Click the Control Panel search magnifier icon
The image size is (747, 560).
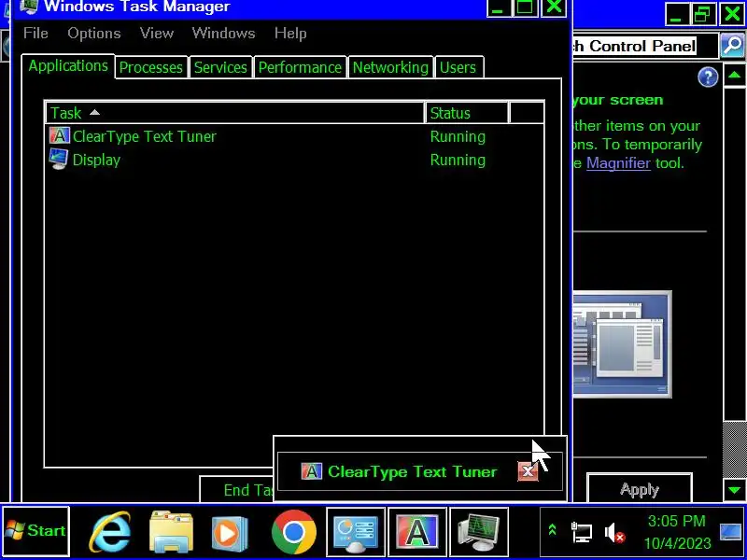[x=732, y=46]
